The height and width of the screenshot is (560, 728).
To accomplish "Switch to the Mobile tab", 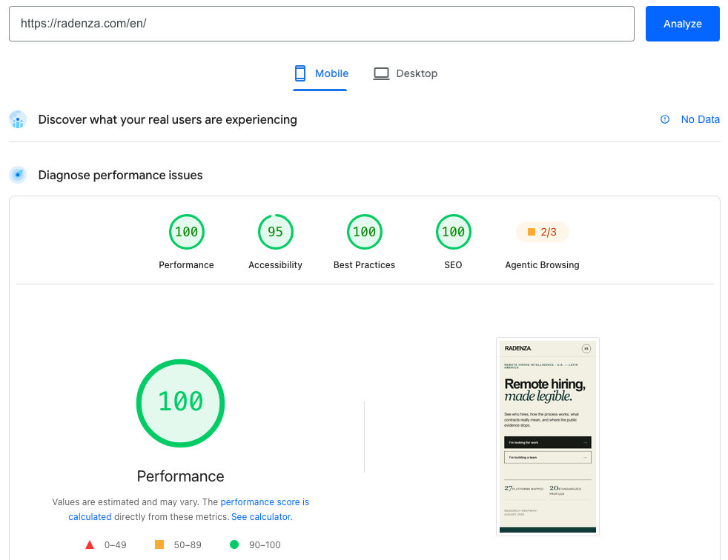I will [x=320, y=74].
